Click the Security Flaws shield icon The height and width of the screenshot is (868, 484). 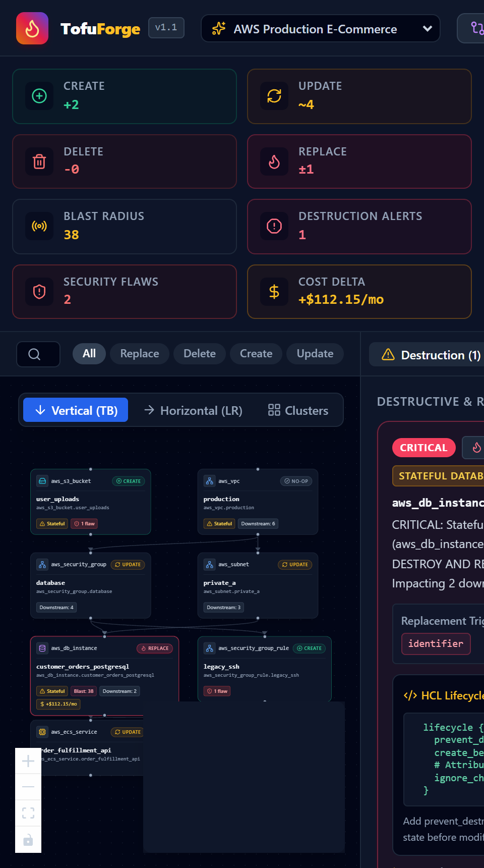point(39,292)
